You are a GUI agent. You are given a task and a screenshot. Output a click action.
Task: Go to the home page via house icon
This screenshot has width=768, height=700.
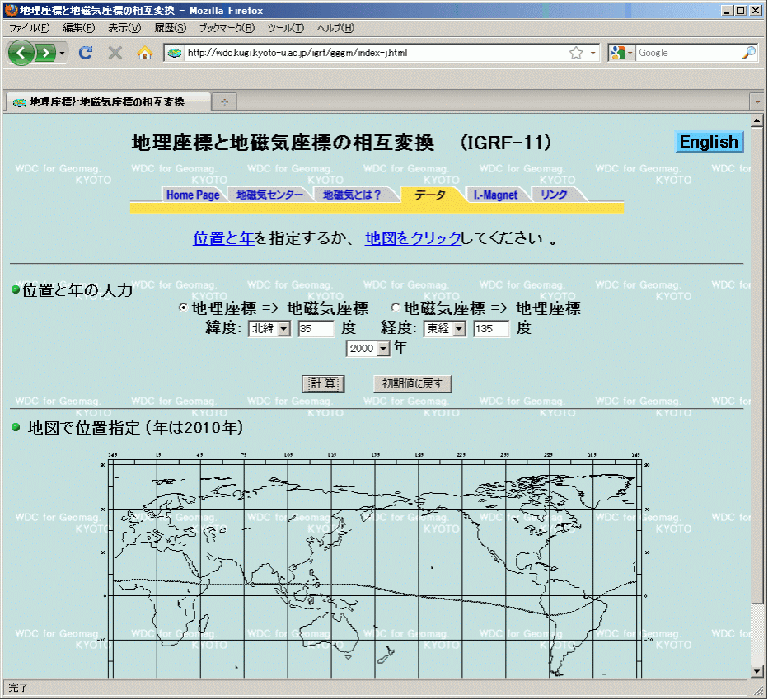144,53
